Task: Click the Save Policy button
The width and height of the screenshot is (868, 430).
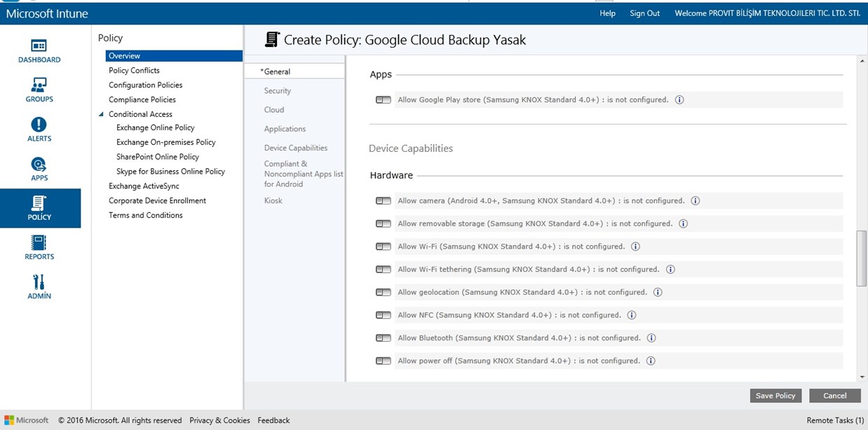Action: click(775, 396)
